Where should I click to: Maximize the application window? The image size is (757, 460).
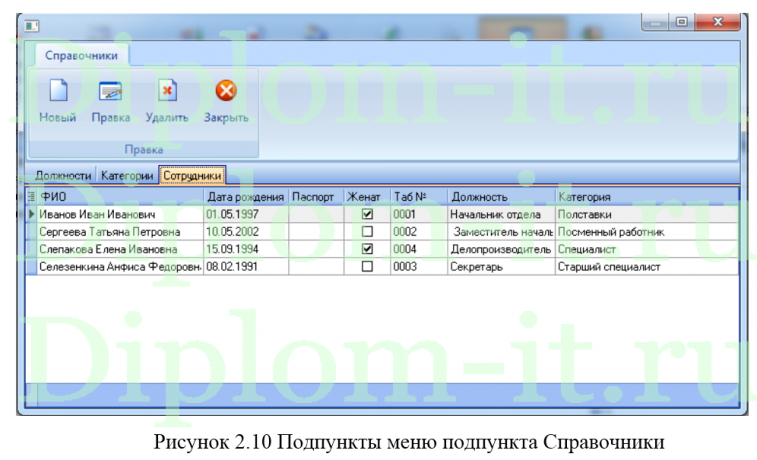point(682,22)
